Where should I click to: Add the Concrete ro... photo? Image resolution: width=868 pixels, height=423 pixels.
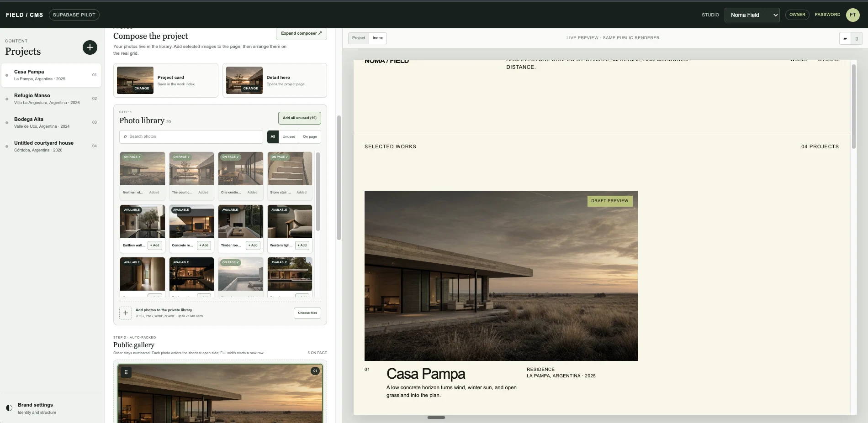[x=204, y=245]
